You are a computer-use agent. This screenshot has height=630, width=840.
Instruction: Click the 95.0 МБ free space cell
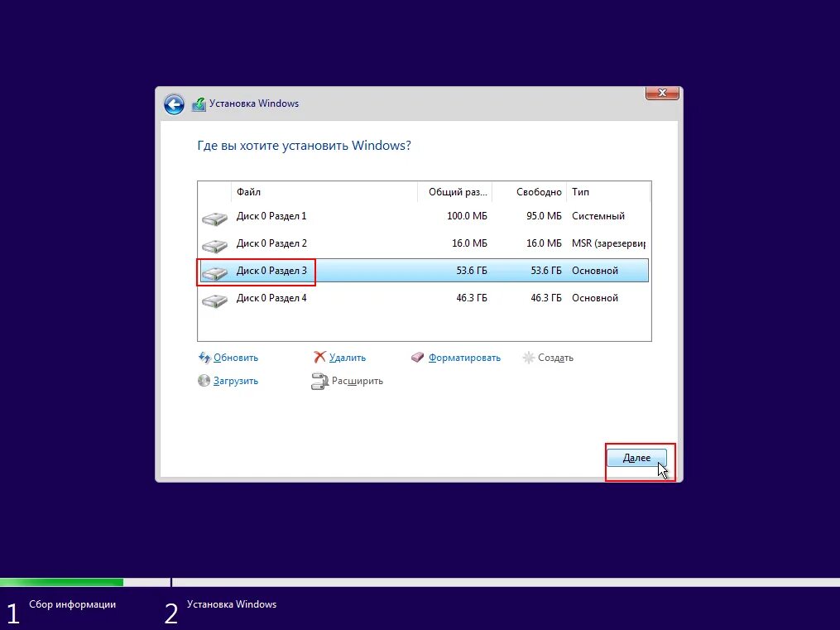pos(544,216)
